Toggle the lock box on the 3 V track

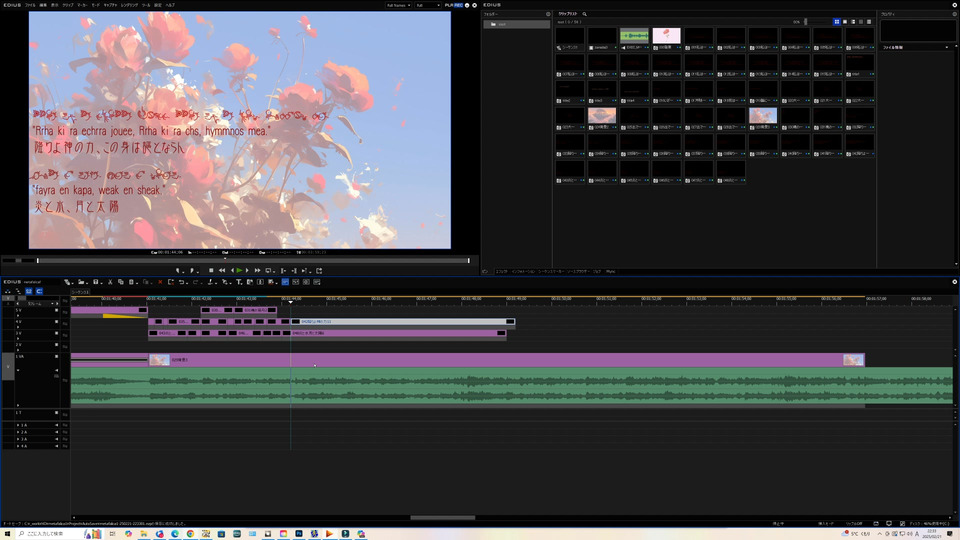56,333
